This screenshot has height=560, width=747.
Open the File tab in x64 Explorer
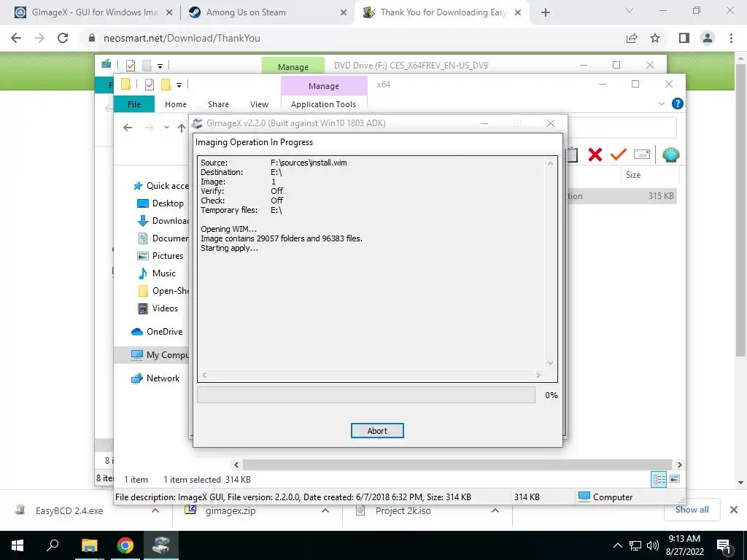134,104
